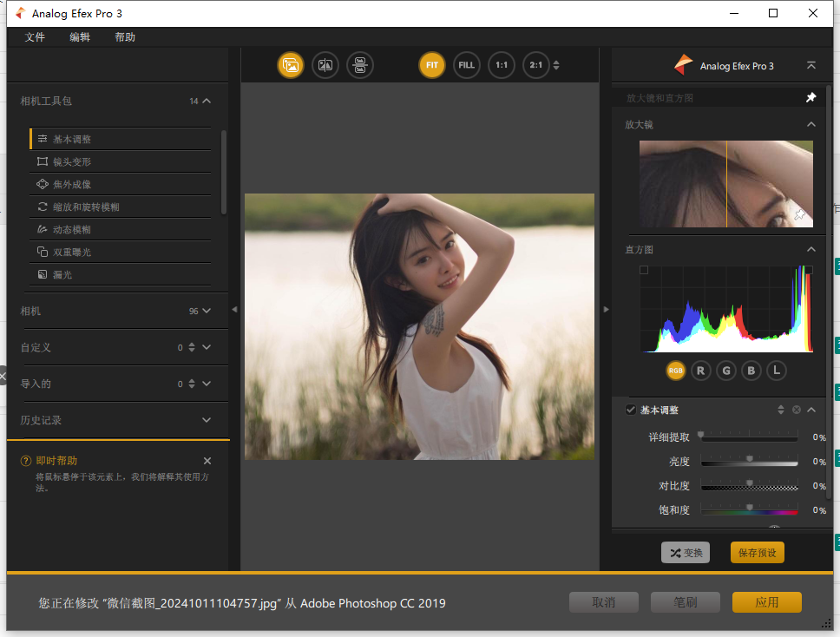Adjust the 对比度 slider
The image size is (840, 637).
749,486
